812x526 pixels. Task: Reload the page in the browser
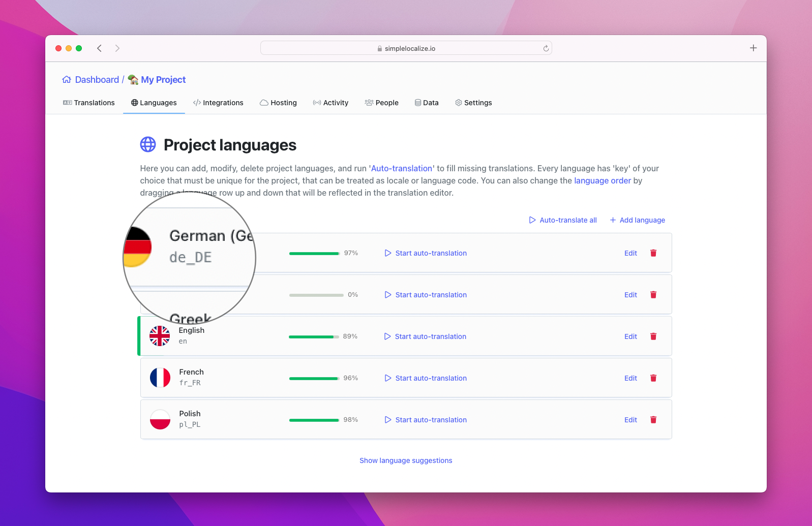(546, 48)
